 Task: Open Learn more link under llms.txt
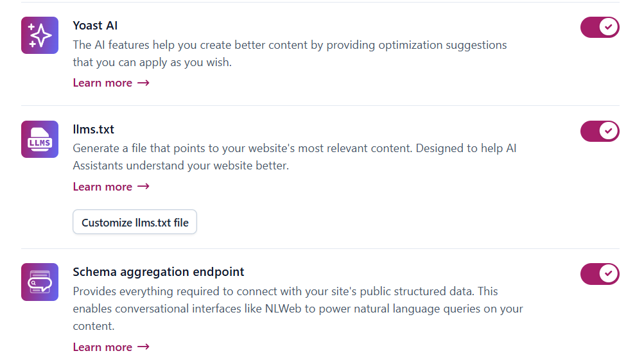[103, 187]
